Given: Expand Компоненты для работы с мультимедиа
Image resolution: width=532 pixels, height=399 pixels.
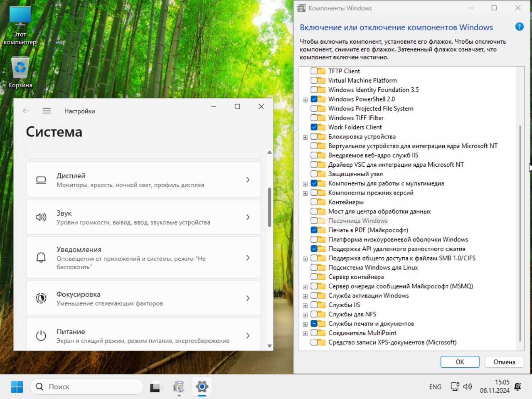Looking at the screenshot, I should [x=305, y=184].
